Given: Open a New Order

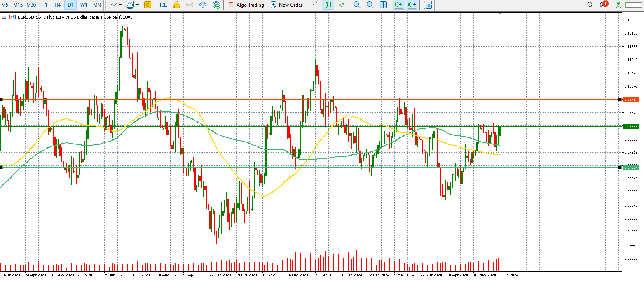Looking at the screenshot, I should click(286, 5).
